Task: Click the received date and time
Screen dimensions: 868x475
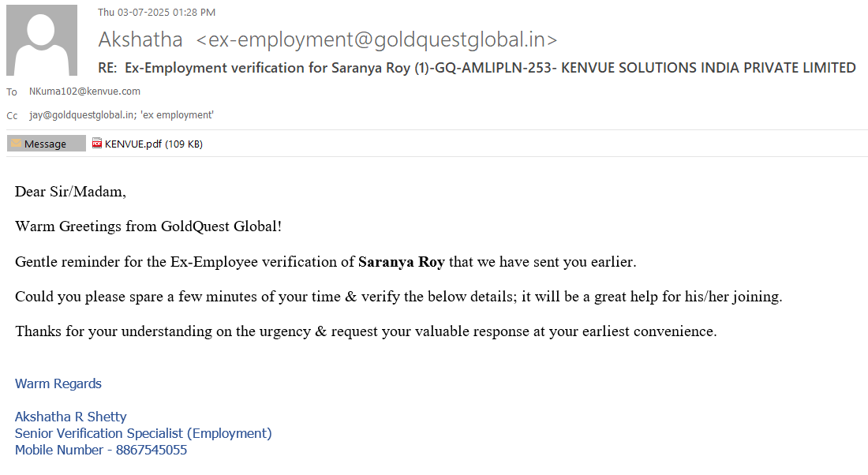Action: 156,12
